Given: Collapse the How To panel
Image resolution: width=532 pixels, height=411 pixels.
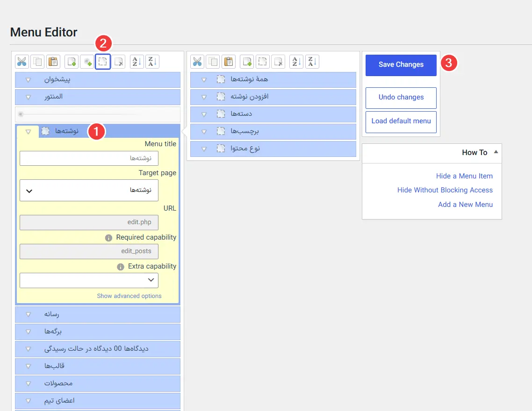Looking at the screenshot, I should click(496, 152).
